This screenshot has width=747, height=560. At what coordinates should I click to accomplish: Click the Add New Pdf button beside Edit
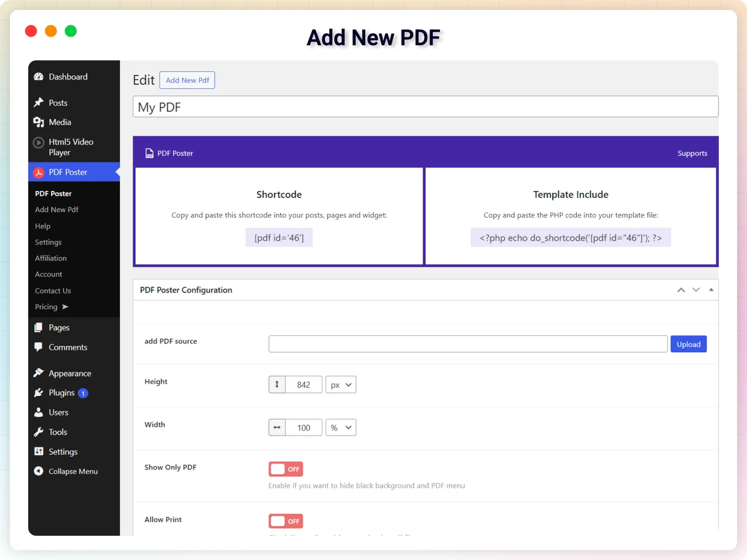pyautogui.click(x=187, y=80)
